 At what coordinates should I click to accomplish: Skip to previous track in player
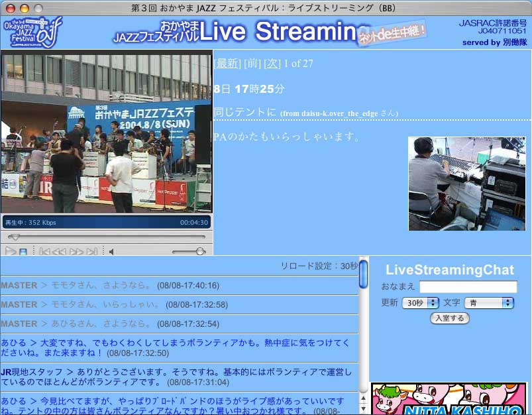coord(45,252)
